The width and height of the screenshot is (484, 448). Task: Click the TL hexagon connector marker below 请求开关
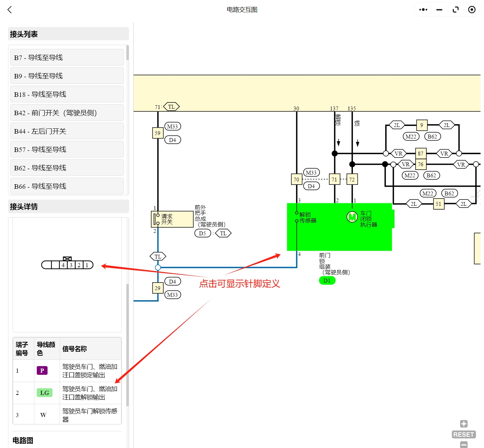[158, 256]
